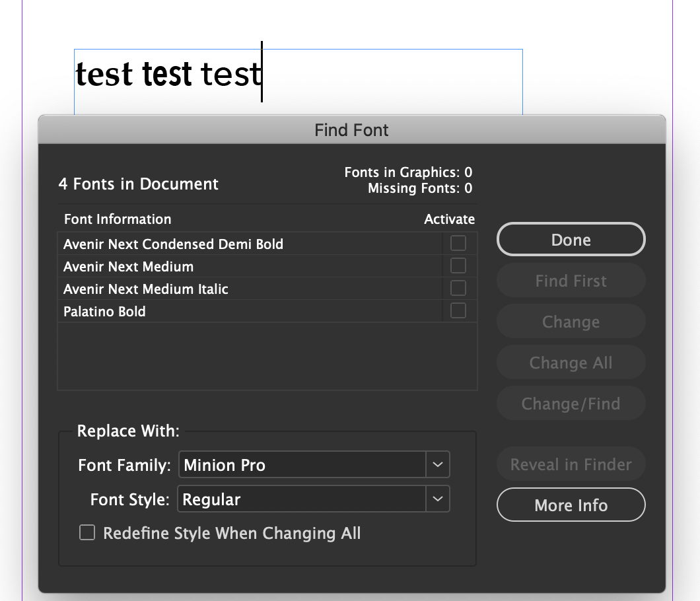
Task: Click the Find First button
Action: (x=571, y=280)
